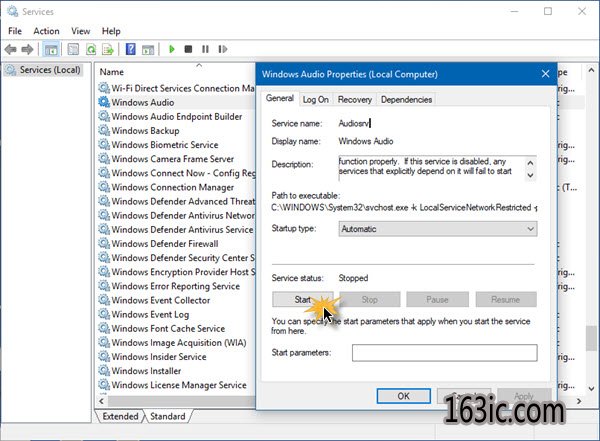Select Windows Encryption Provider Host service
600x441 pixels.
pyautogui.click(x=177, y=272)
